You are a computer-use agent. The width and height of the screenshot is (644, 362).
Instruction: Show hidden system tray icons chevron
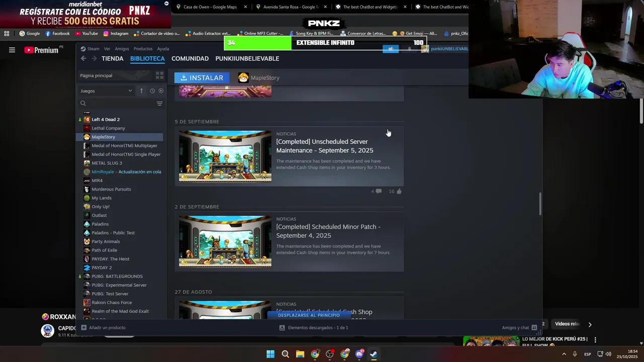[563, 354]
